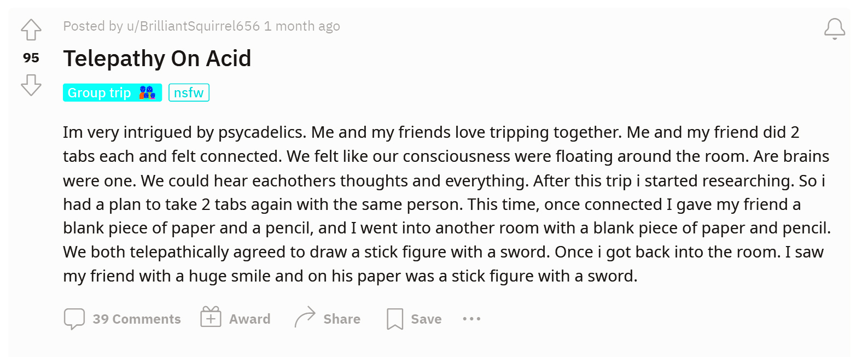The width and height of the screenshot is (868, 357).
Task: Open notifications via the bell icon
Action: [834, 30]
